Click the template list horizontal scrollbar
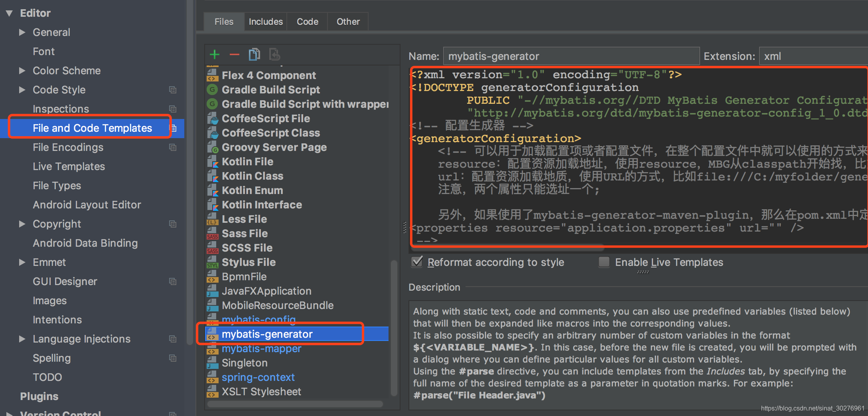Screen dimensions: 868x416 295,404
